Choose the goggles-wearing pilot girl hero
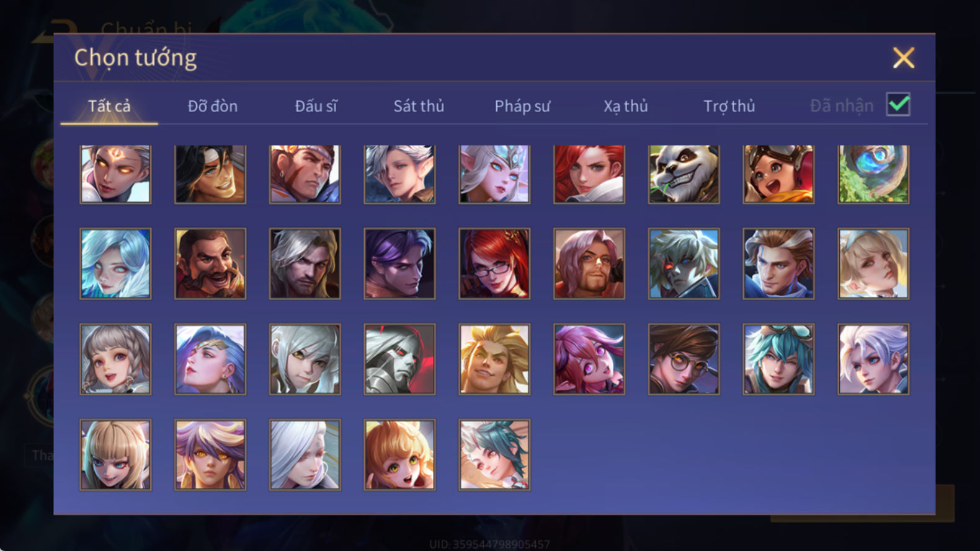 click(778, 174)
